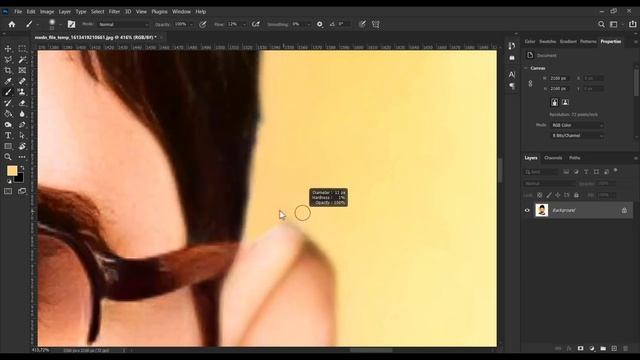Viewport: 640px width, 360px height.
Task: Open the tool preset picker arrow
Action: tap(38, 25)
